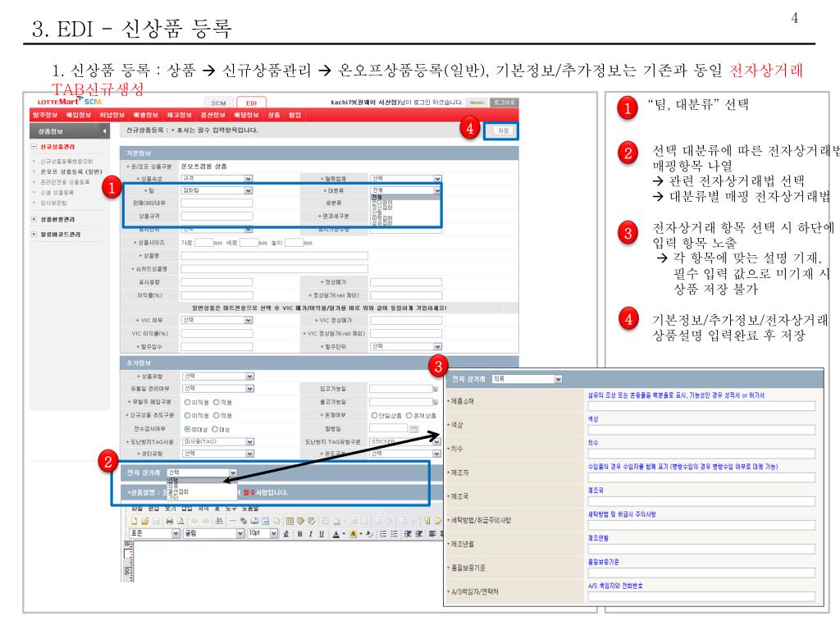Open the 굴림 font dropdown
The height and width of the screenshot is (630, 840).
(214, 533)
